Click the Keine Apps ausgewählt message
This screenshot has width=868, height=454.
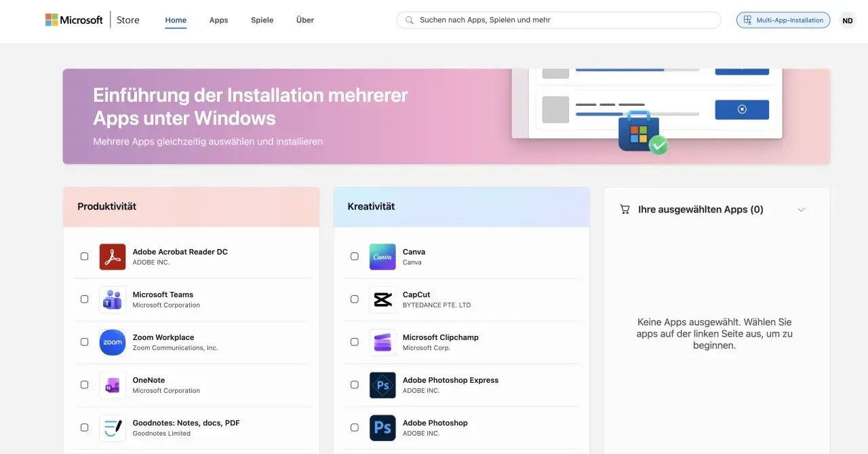(x=715, y=334)
